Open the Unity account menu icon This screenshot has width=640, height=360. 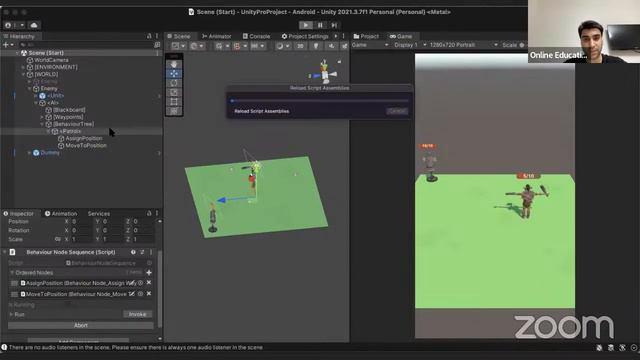pyautogui.click(x=8, y=25)
